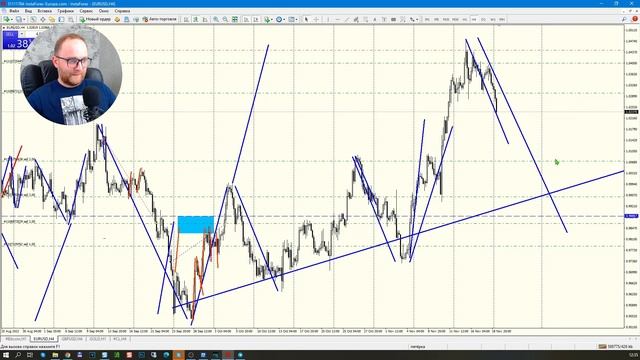Switch chart to MN timeframe
This screenshot has width=640, height=360.
(x=502, y=19)
